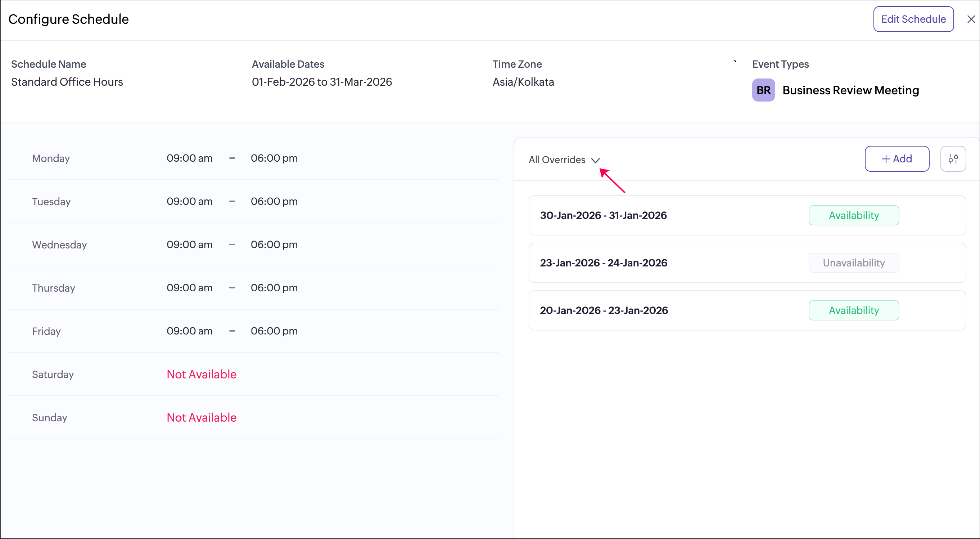Close the Configure Schedule panel
The image size is (980, 539).
[x=971, y=19]
